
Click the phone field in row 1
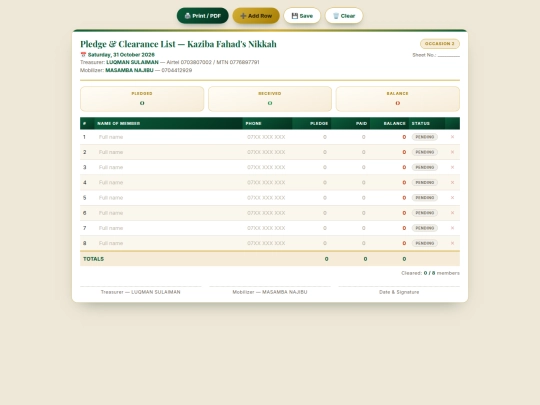[x=268, y=137]
